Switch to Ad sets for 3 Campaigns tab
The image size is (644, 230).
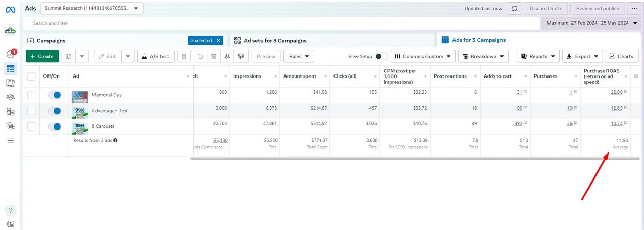click(275, 40)
